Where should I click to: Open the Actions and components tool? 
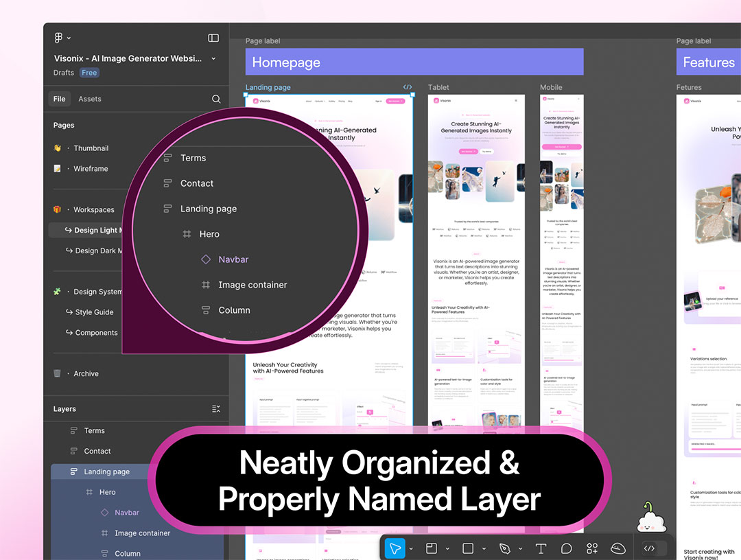(592, 548)
